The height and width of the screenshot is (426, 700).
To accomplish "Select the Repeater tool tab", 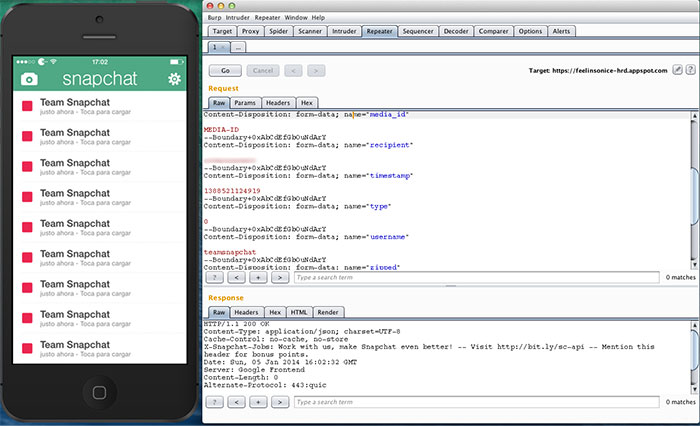I will coord(379,31).
